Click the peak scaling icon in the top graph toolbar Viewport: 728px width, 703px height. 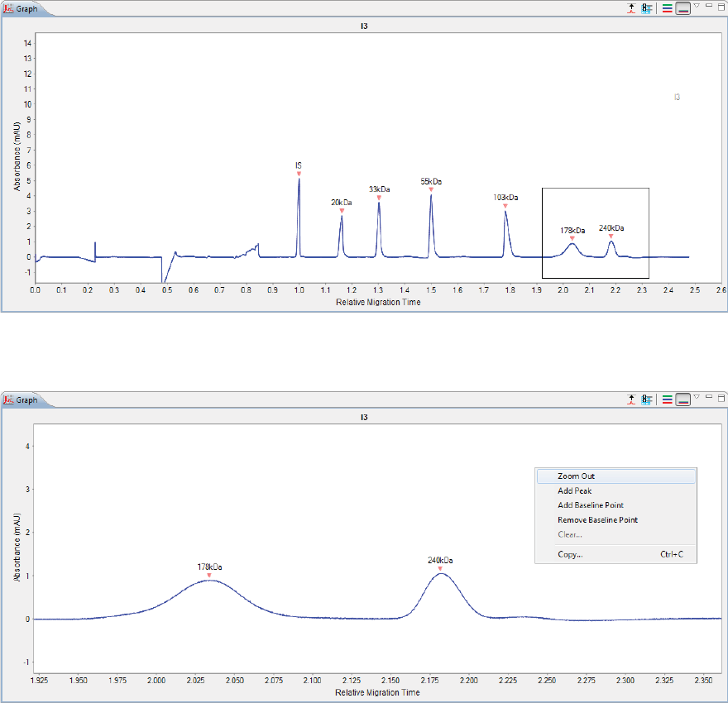(x=631, y=8)
